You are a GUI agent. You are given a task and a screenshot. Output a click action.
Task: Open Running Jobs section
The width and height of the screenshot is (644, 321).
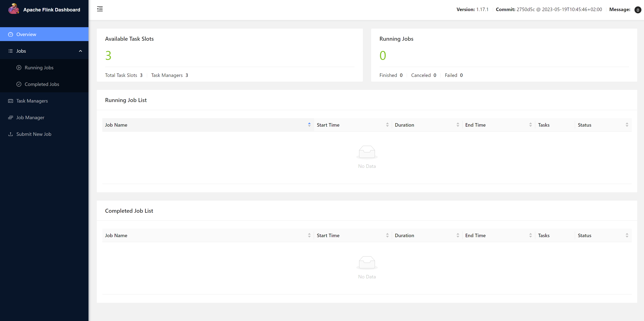tap(39, 67)
